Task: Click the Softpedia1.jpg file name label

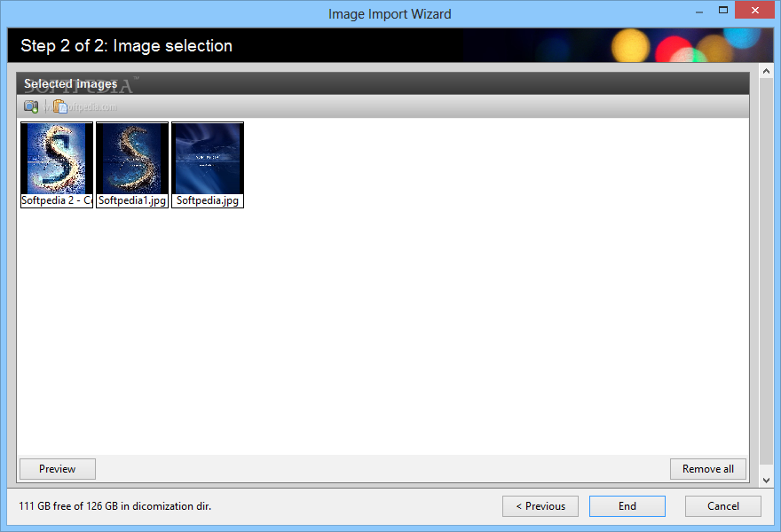Action: 132,200
